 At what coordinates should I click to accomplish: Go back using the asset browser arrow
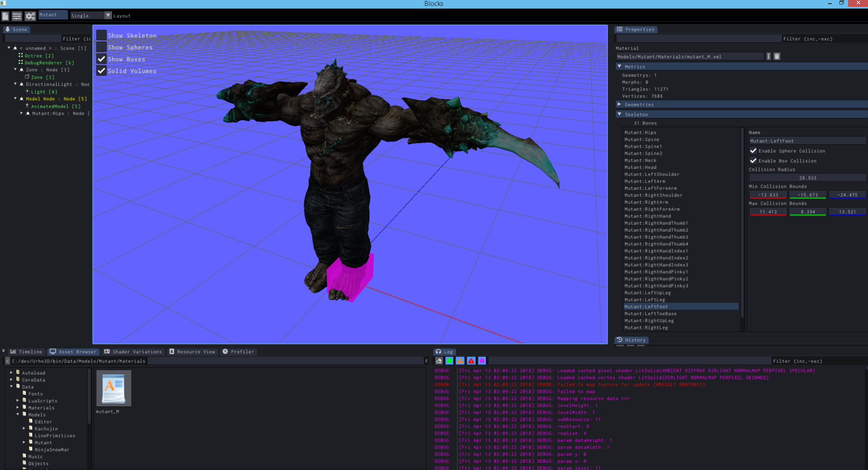coord(7,361)
